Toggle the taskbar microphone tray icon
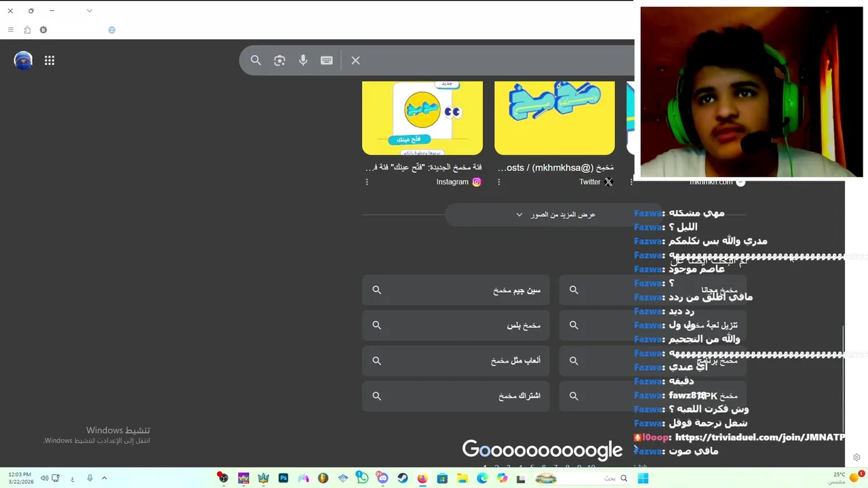Viewport: 868px width, 488px height. [90, 479]
